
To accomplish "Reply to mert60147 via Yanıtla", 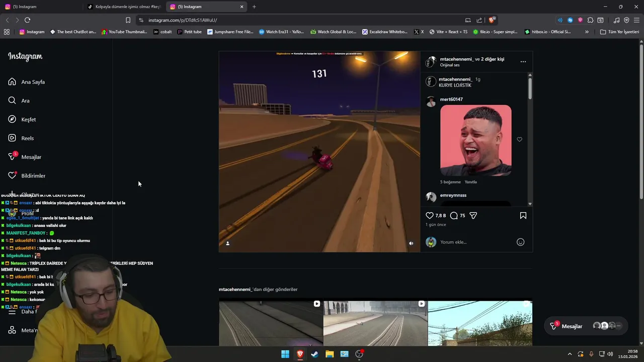I will point(471,182).
